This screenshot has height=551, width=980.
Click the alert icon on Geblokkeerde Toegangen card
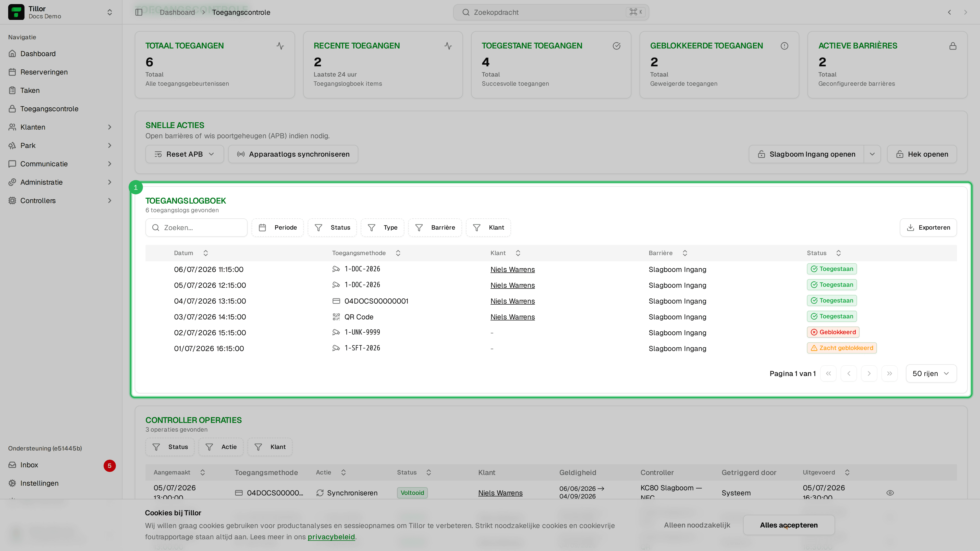coord(785,46)
